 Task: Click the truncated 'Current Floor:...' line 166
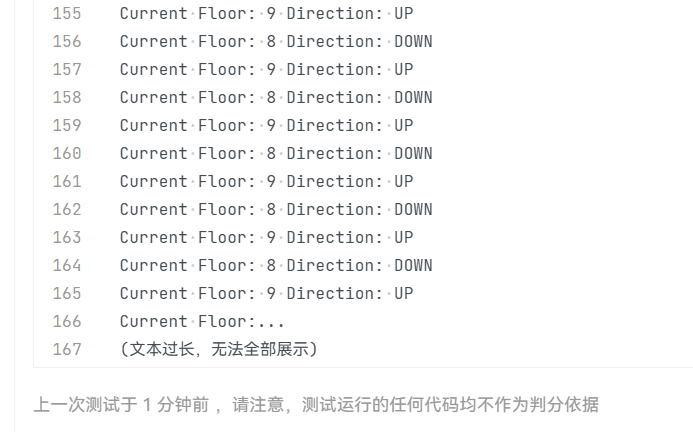point(202,322)
